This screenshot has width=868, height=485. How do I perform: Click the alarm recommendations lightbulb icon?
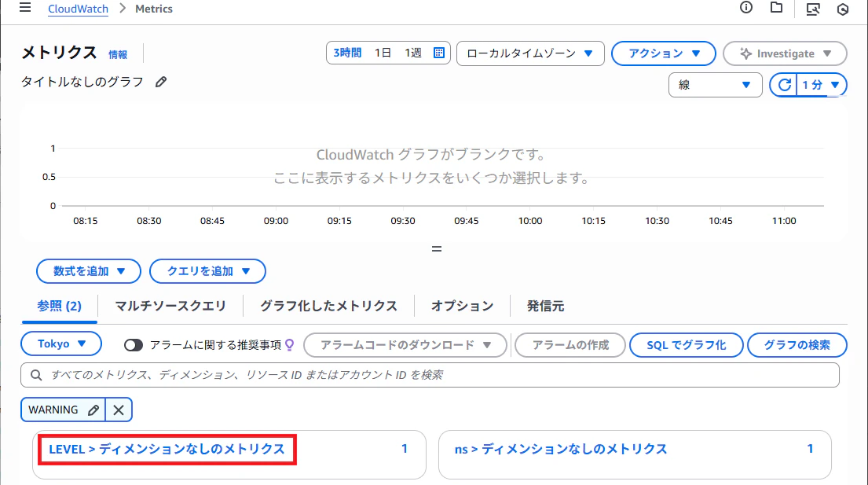290,345
